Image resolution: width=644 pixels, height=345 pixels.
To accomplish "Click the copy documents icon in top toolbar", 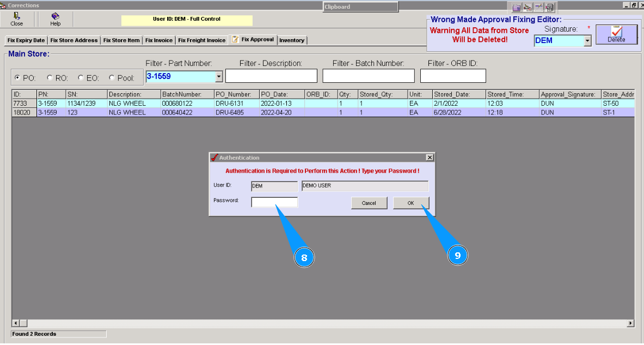I will (549, 8).
